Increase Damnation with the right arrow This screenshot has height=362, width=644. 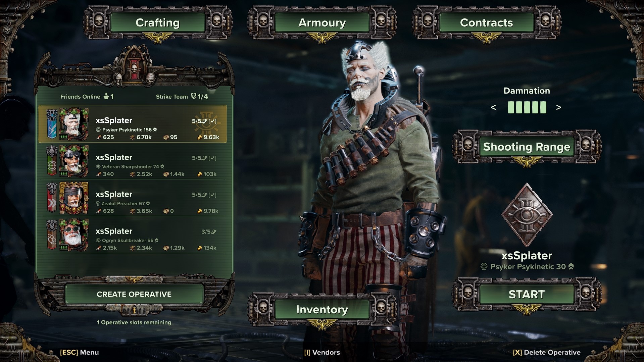[x=558, y=107]
